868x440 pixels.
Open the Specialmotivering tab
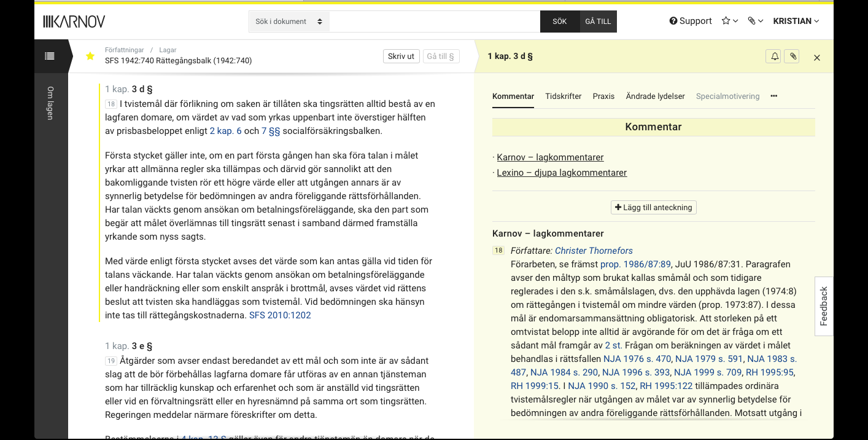[x=727, y=96]
